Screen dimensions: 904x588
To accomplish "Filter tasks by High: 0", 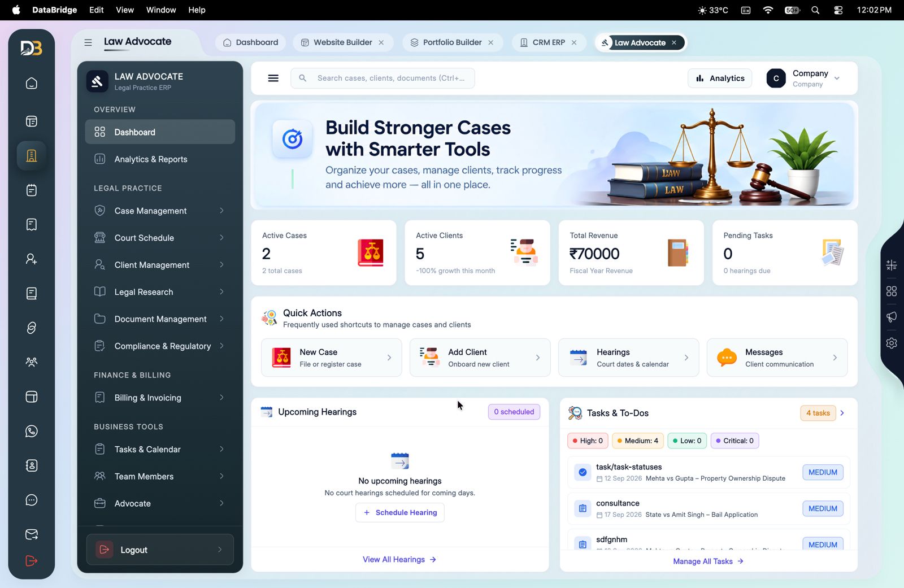I will tap(588, 441).
